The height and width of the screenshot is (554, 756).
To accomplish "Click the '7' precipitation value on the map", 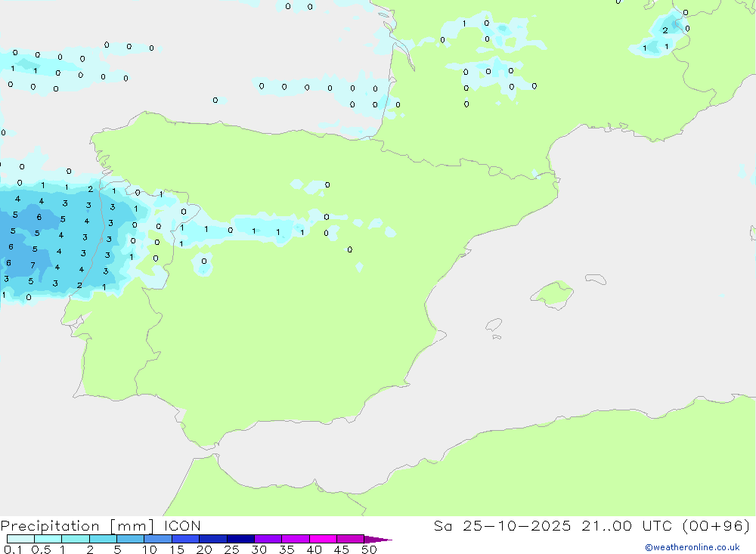I will (33, 265).
